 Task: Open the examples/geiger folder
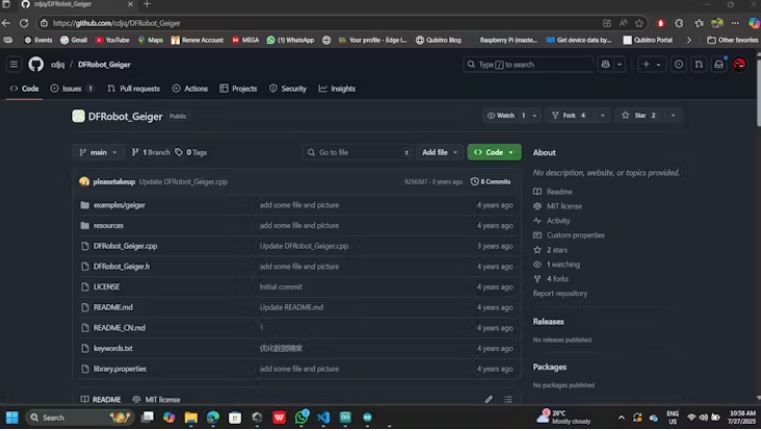click(119, 205)
